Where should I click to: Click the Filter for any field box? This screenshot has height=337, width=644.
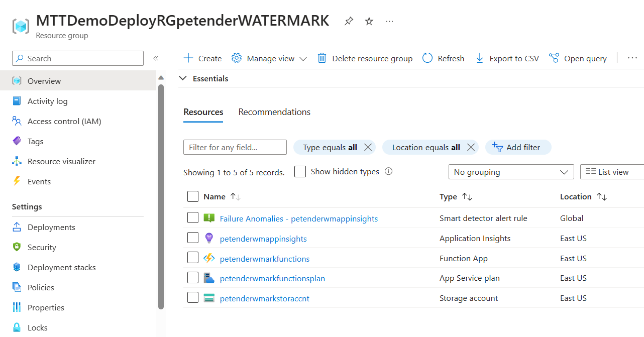(x=235, y=147)
